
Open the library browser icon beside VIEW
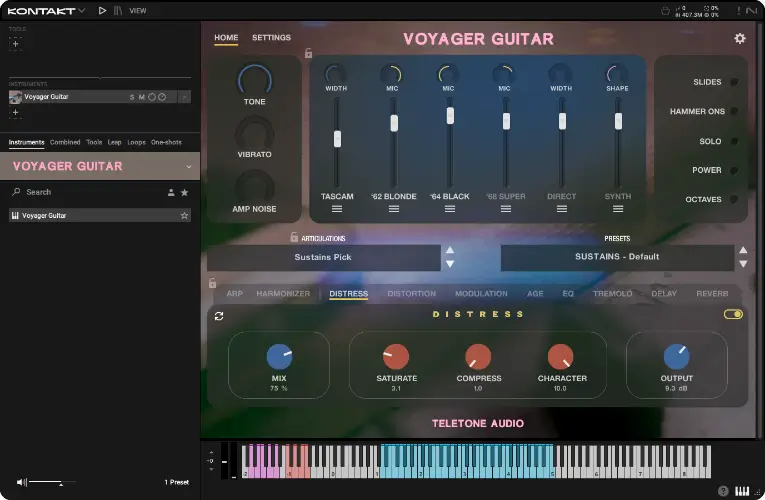118,10
